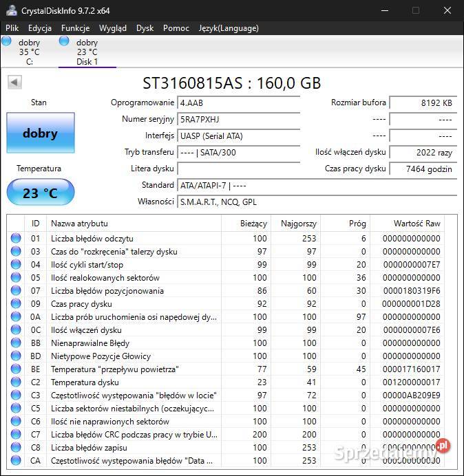Click the firmware field showing 4.AAB

point(238,102)
